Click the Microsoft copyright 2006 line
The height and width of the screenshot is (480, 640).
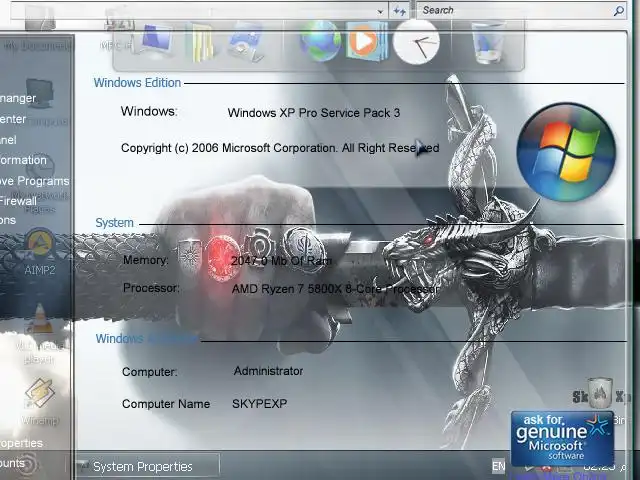click(x=280, y=148)
